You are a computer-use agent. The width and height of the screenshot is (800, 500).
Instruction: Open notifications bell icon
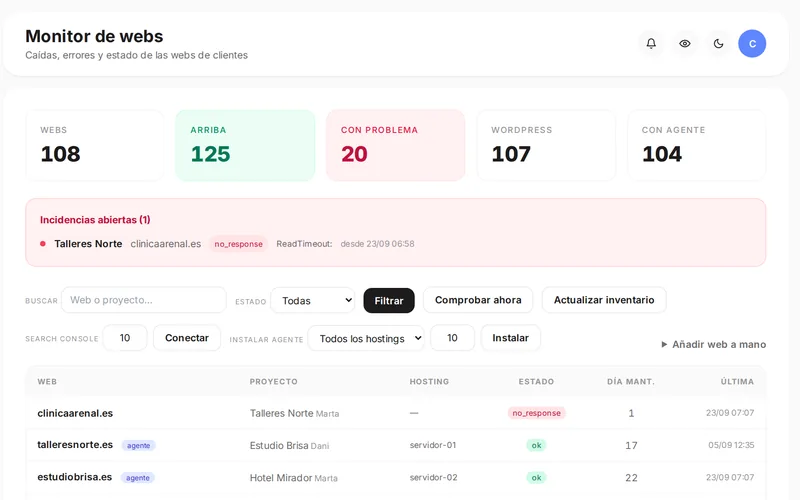click(x=651, y=43)
